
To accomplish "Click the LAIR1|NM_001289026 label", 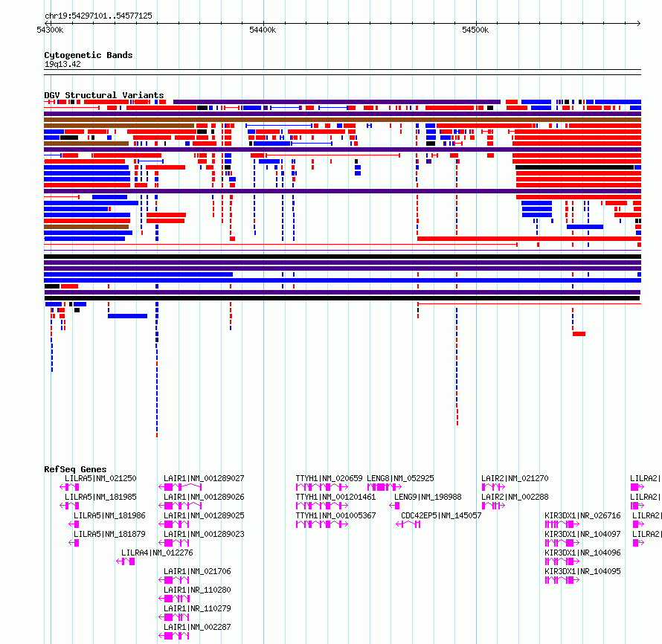I will [204, 498].
